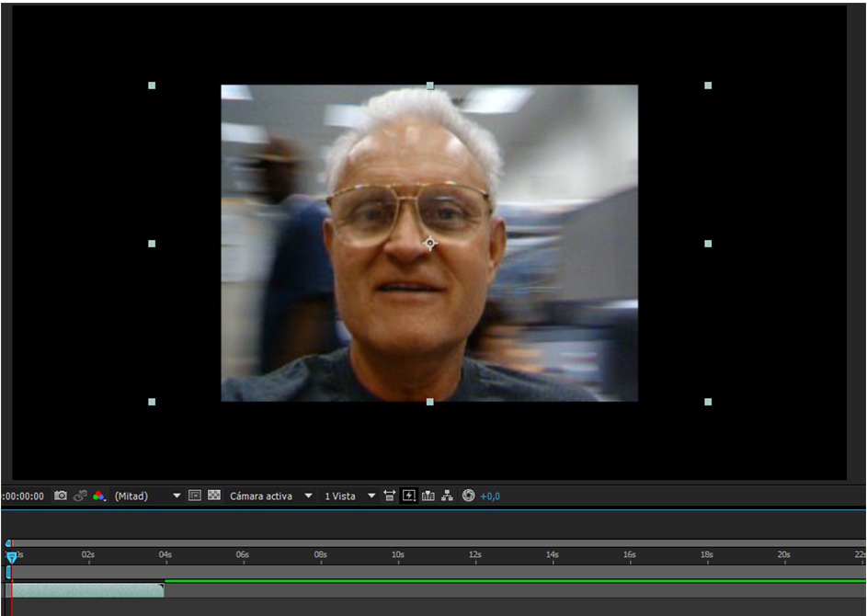Click the Show Snapshot icon
Viewport: 867px width, 616px height.
pos(80,496)
